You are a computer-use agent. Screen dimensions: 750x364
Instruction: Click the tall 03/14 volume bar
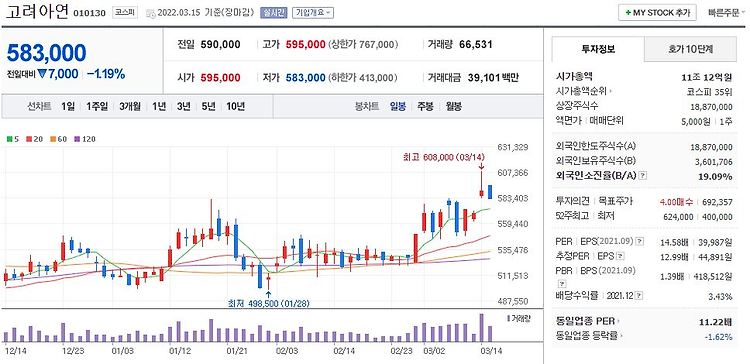tap(482, 328)
